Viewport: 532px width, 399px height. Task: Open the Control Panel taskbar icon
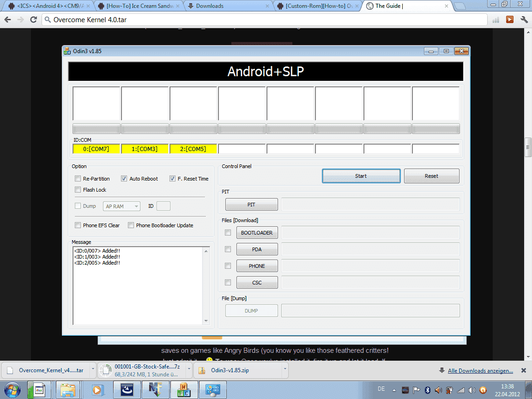coord(213,390)
